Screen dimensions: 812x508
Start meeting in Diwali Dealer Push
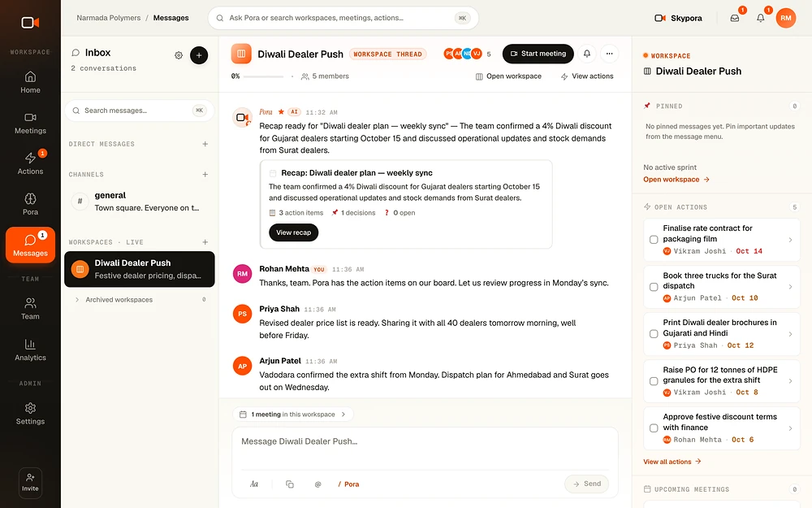538,54
